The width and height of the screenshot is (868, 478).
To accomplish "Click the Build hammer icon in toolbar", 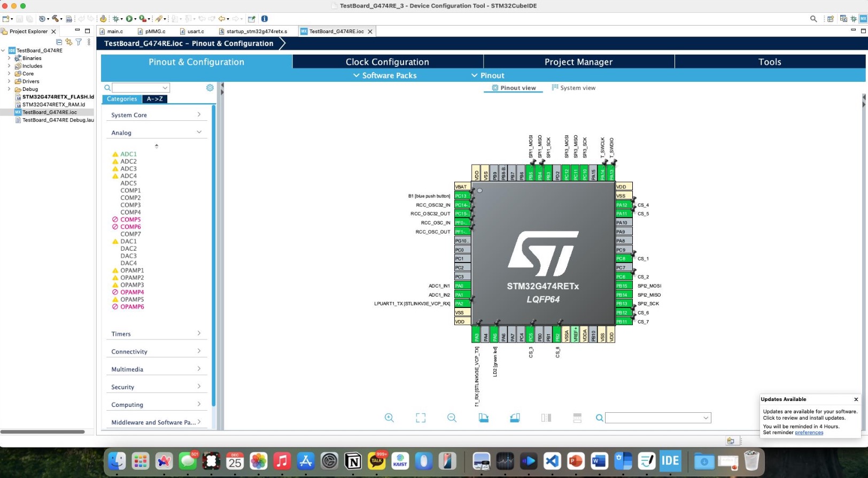I will 55,19.
